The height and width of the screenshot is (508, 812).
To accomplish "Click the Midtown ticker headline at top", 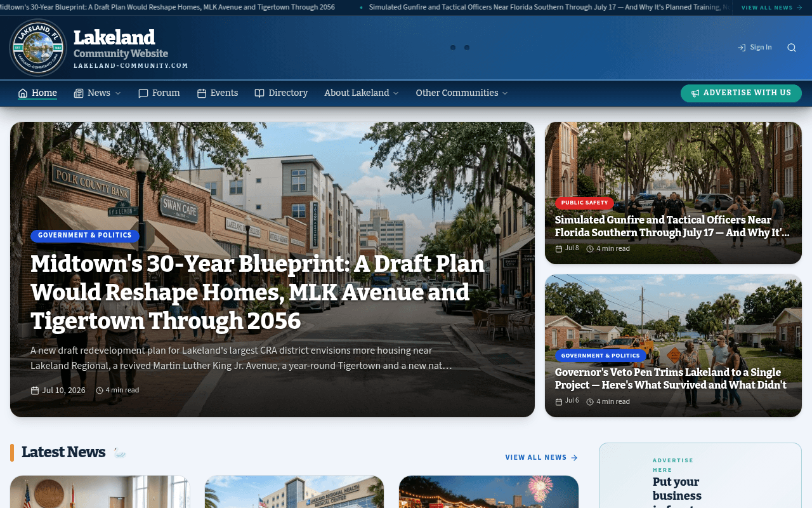I will pos(167,8).
